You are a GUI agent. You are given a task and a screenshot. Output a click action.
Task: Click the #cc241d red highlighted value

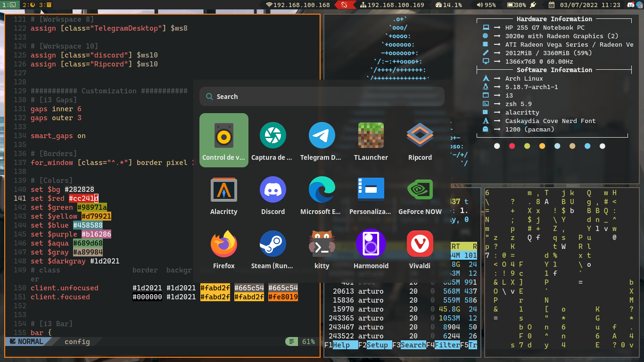click(x=83, y=198)
